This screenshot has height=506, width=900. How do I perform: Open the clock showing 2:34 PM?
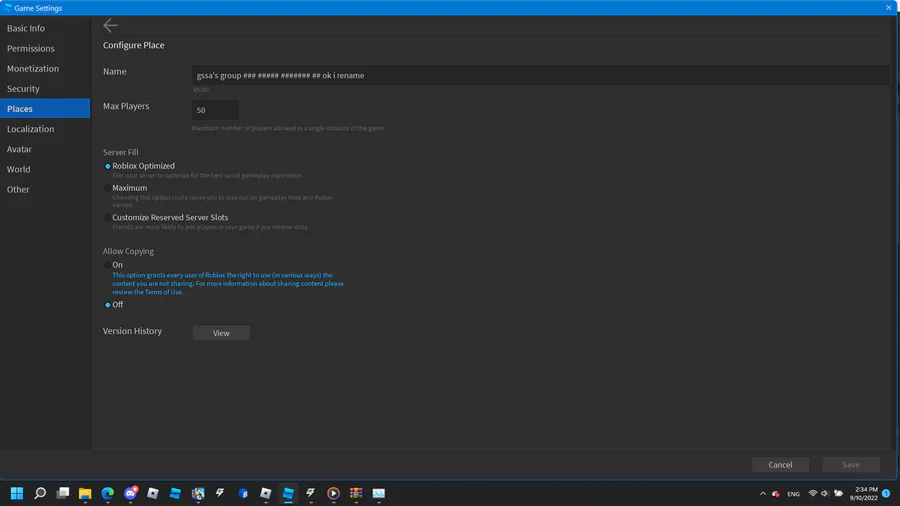pos(863,493)
